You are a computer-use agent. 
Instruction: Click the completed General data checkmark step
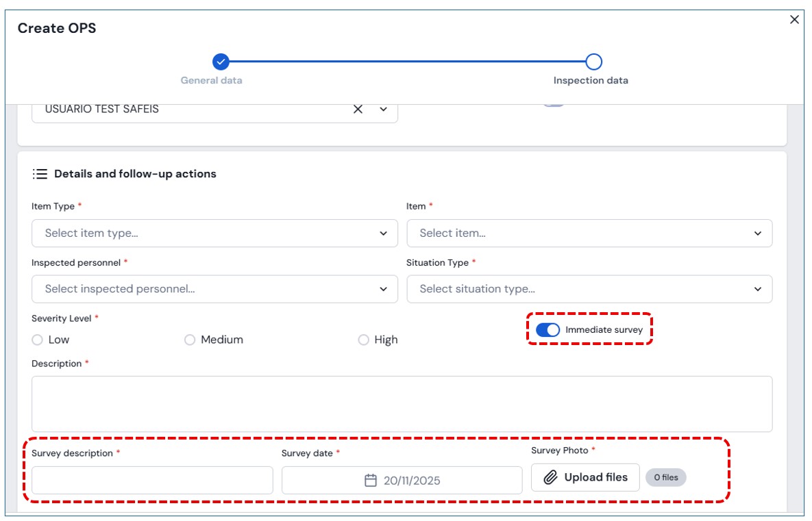tap(220, 62)
